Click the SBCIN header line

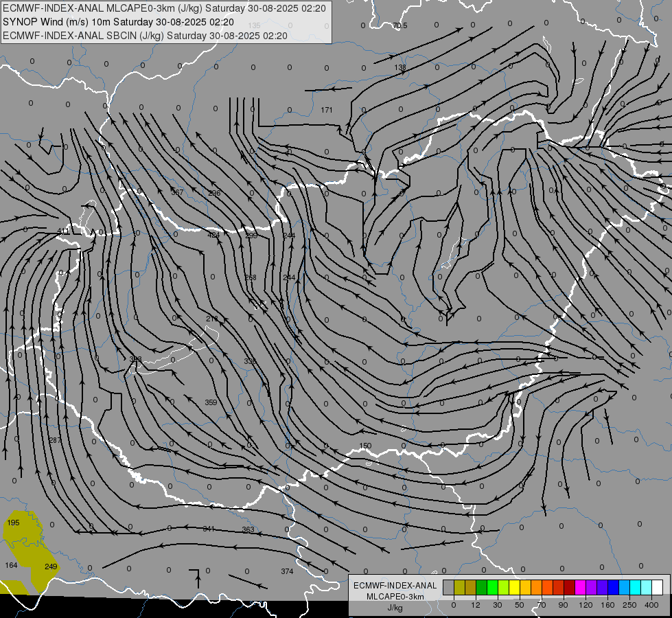coord(145,36)
